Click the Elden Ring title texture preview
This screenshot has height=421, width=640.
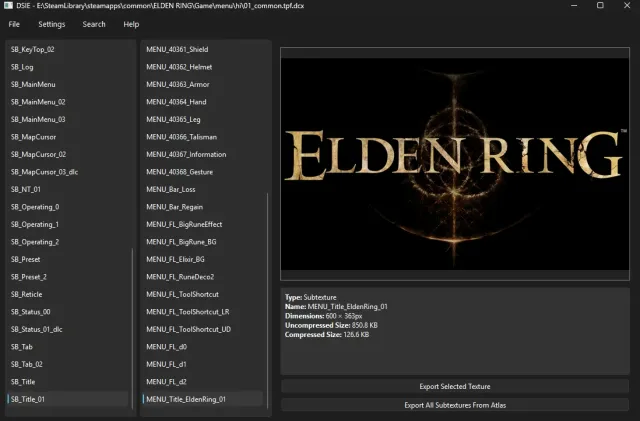coord(455,164)
